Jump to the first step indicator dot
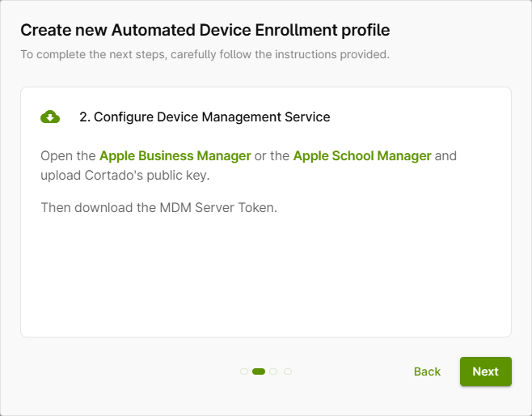 (x=244, y=371)
